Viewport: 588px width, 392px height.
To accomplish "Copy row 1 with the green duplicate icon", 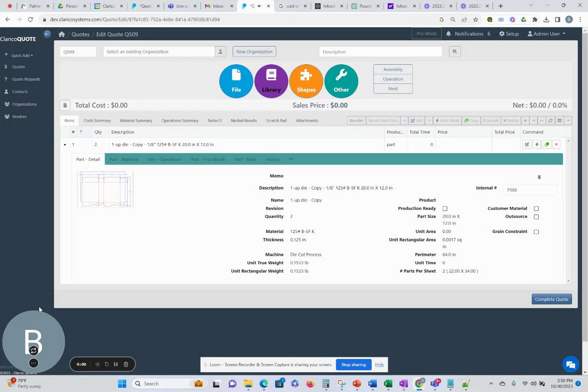I will [x=547, y=144].
